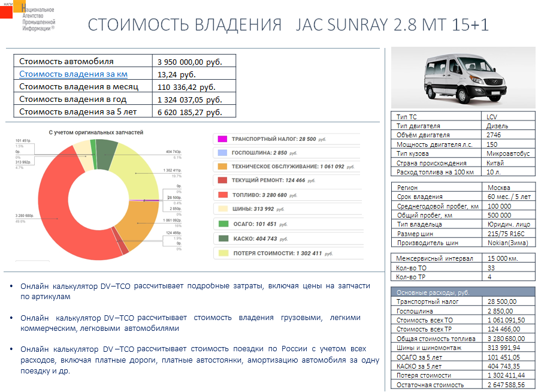Click the orange maintenance donut segment
538x392 pixels.
pyautogui.click(x=139, y=223)
